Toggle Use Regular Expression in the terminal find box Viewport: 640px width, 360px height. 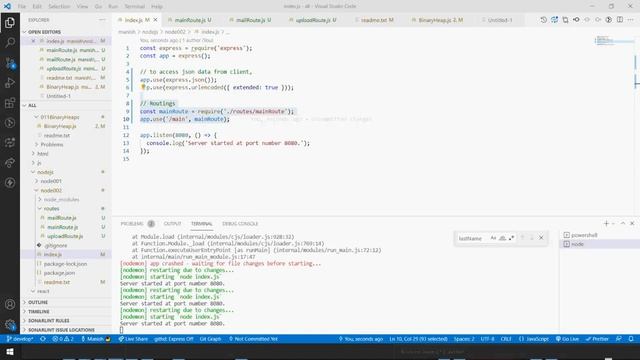coord(511,238)
